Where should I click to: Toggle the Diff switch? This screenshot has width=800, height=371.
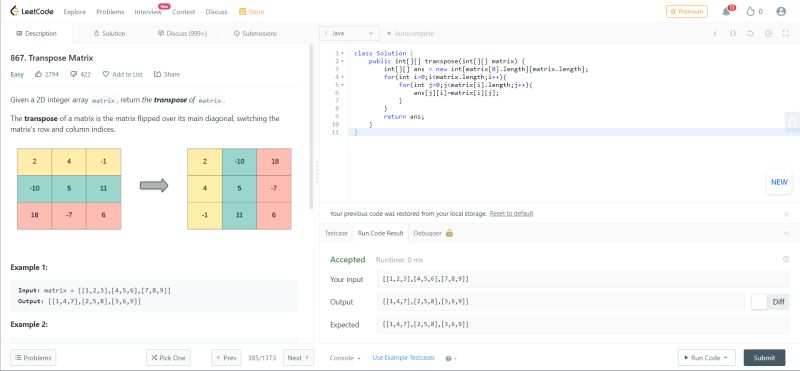point(760,302)
